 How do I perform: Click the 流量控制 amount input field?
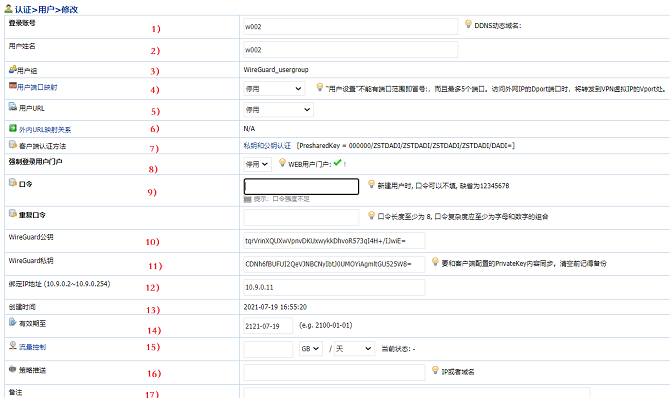click(x=268, y=349)
